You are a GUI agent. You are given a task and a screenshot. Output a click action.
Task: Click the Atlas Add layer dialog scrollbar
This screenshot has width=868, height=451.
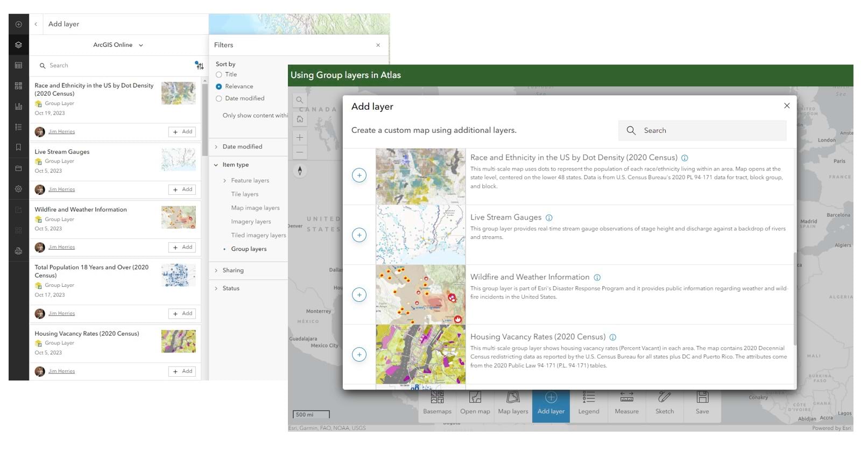coord(795,299)
